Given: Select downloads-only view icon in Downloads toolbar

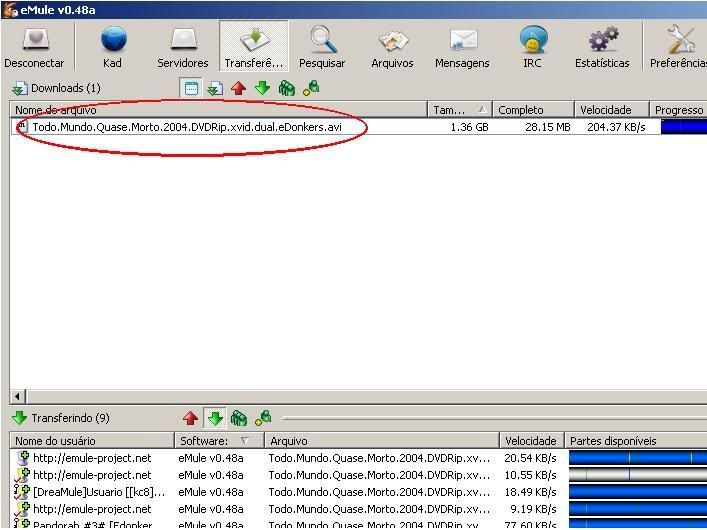Looking at the screenshot, I should tap(215, 88).
